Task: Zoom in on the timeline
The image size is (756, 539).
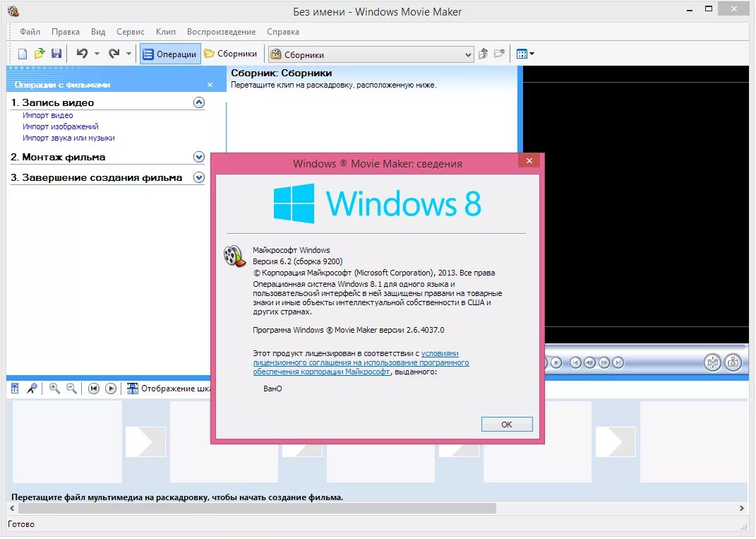Action: [54, 389]
